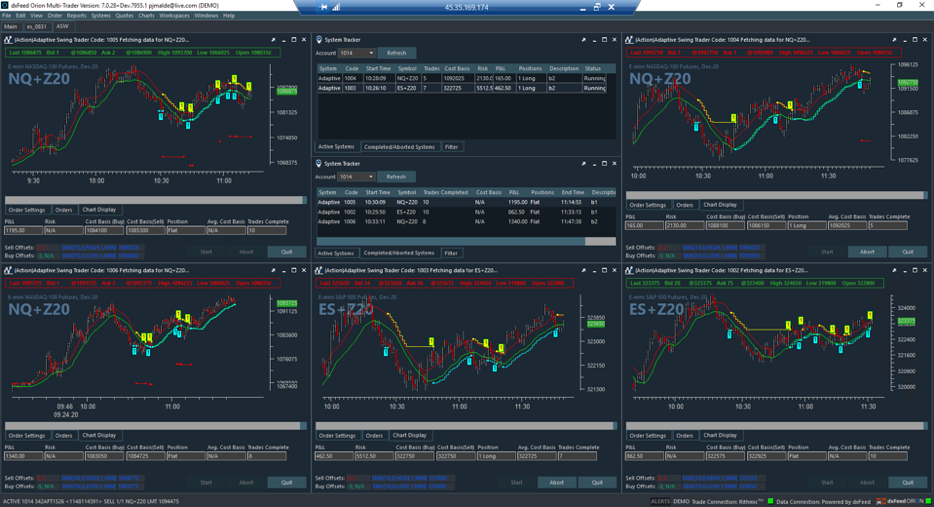The image size is (934, 507).
Task: Click the dxFeed application icon in title bar
Action: pyautogui.click(x=5, y=5)
